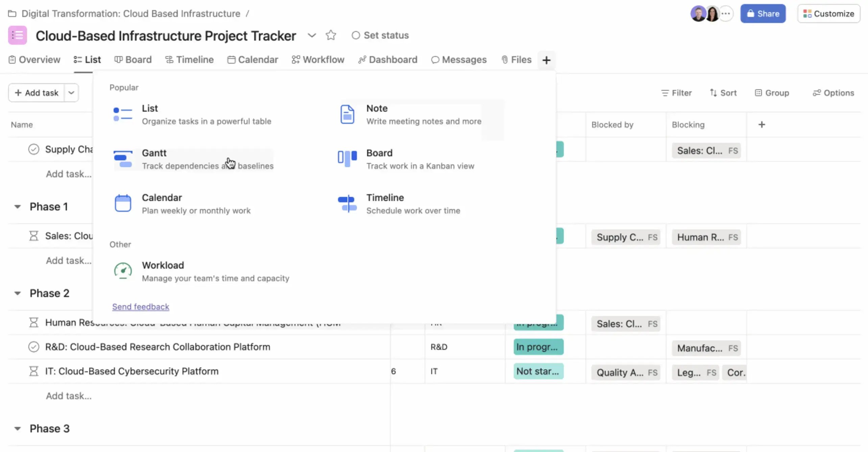Switch to the Board tab
Image resolution: width=868 pixels, height=452 pixels.
[x=133, y=60]
